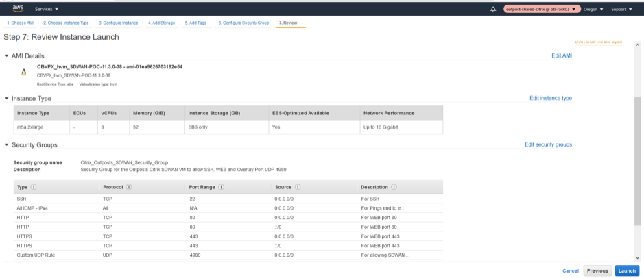Open the Services dropdown menu

(x=47, y=9)
